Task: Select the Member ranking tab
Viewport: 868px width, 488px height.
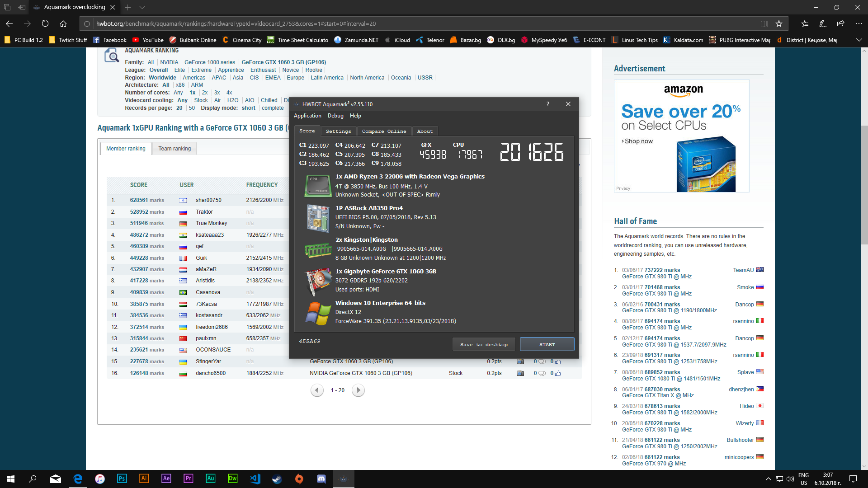Action: (126, 148)
